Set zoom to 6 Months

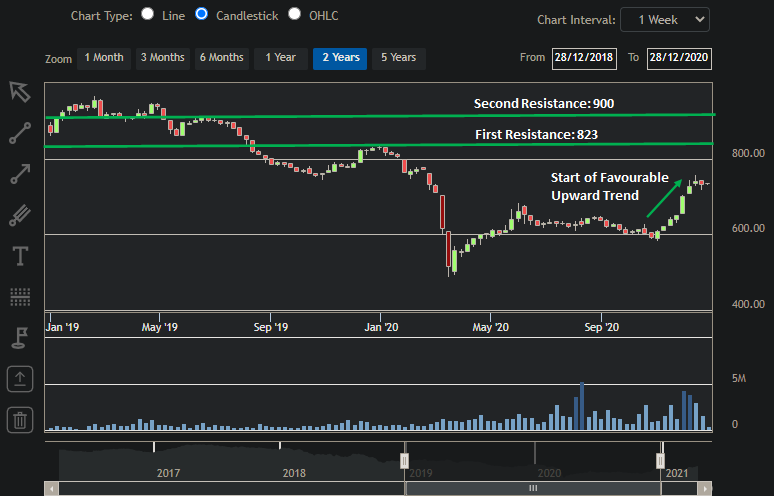pyautogui.click(x=220, y=58)
